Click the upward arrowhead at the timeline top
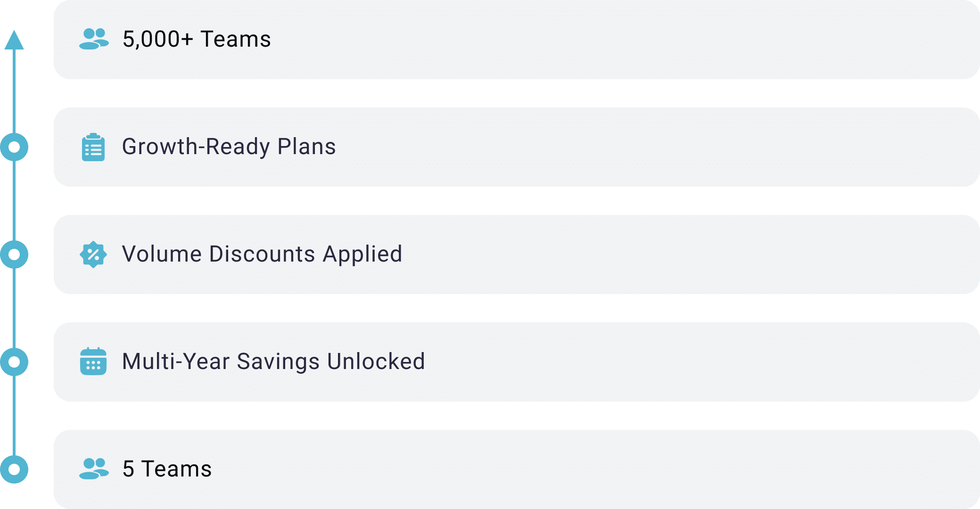Viewport: 980px width, 509px height. 14,40
